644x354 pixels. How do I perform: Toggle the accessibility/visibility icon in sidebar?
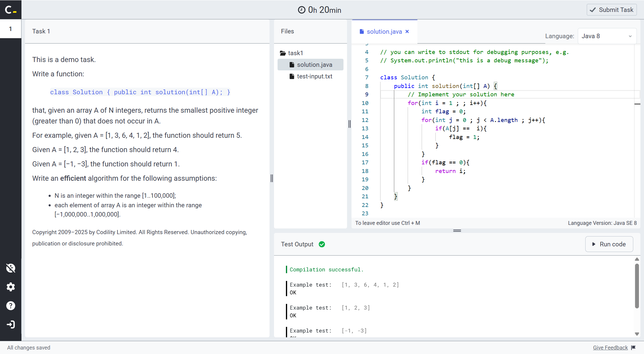pos(11,268)
